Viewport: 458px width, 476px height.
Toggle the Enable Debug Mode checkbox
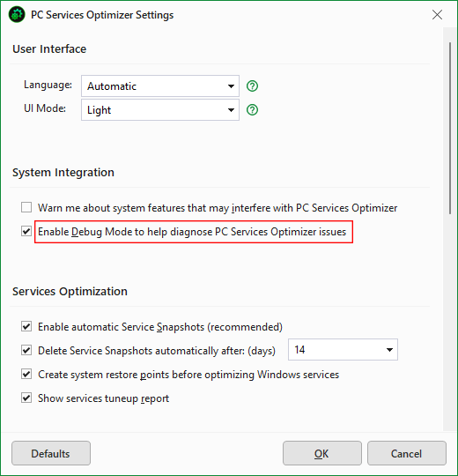point(26,231)
